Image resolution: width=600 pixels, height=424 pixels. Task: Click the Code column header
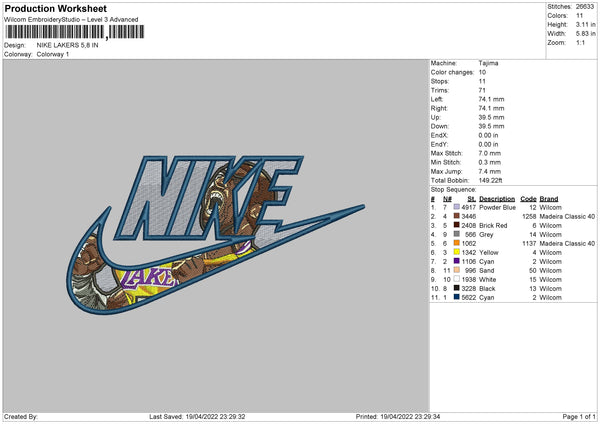[528, 199]
